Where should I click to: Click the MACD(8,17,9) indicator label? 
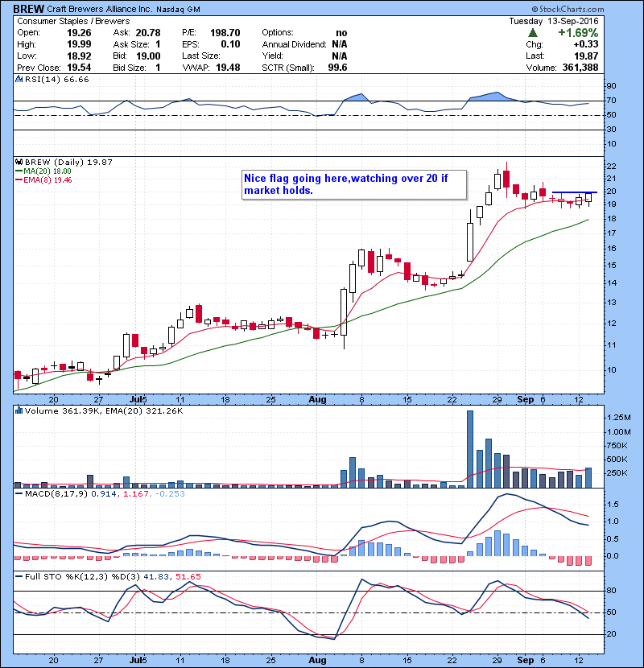tap(57, 494)
